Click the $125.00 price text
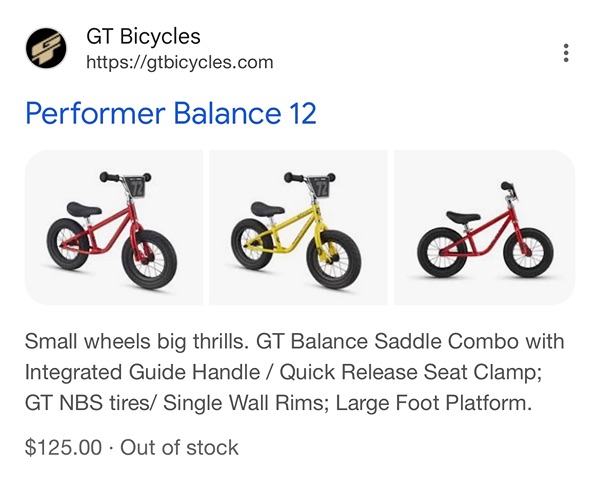 point(64,447)
